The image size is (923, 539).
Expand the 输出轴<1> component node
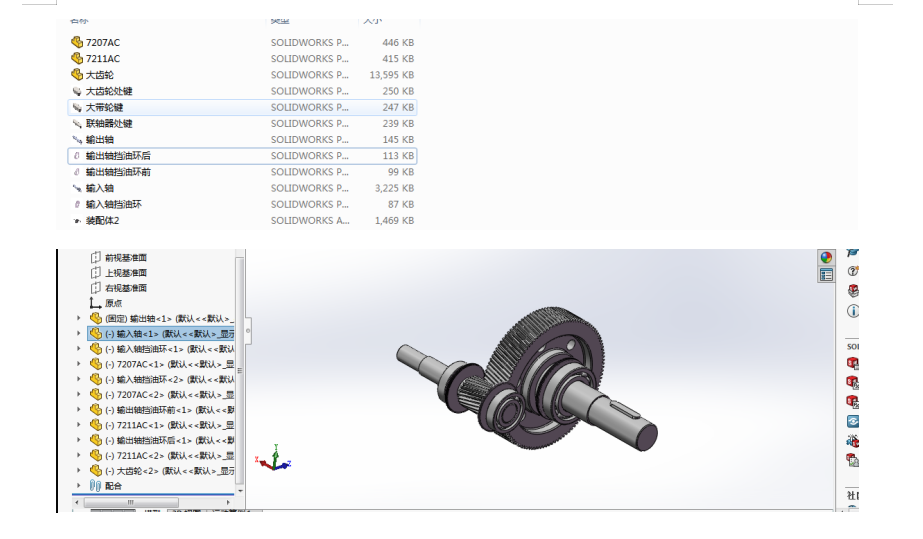pos(80,318)
